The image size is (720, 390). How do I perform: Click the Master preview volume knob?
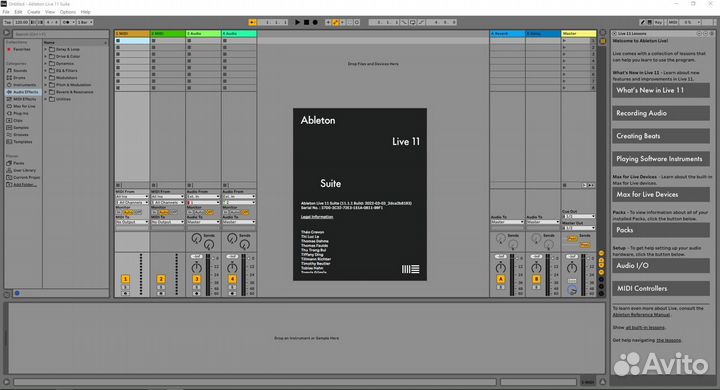(572, 290)
